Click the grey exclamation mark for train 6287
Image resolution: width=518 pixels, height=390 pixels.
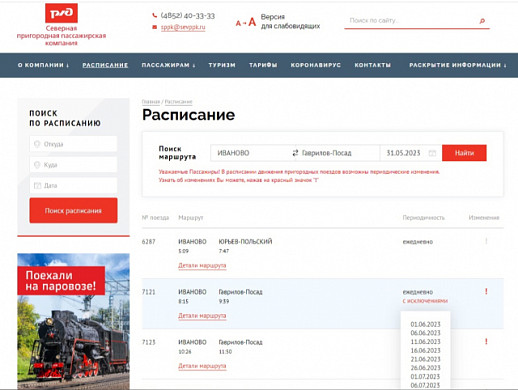tap(486, 241)
